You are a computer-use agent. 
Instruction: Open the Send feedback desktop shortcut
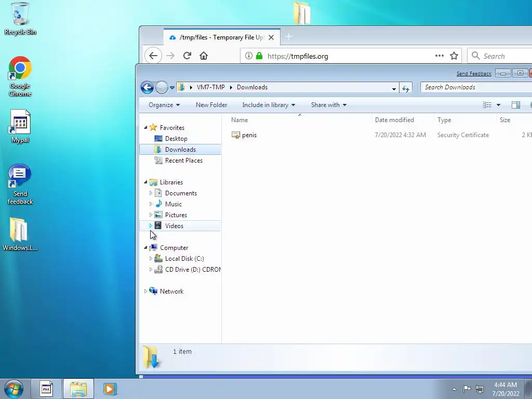coord(20,184)
